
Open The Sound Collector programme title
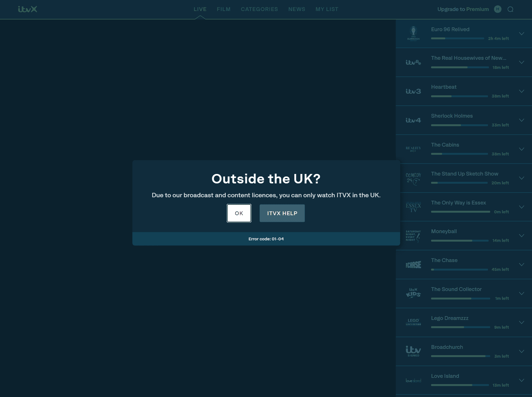(456, 289)
